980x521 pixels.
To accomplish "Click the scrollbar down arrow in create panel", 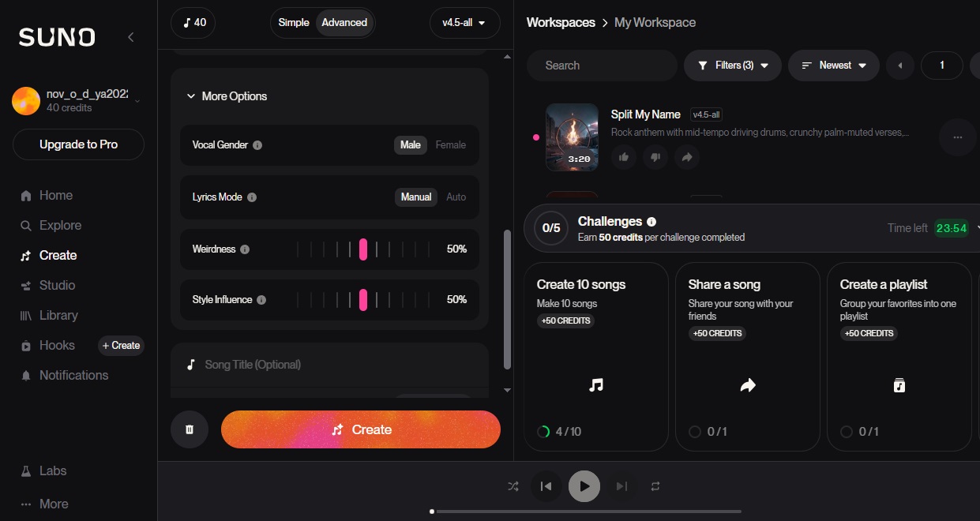I will pos(507,390).
